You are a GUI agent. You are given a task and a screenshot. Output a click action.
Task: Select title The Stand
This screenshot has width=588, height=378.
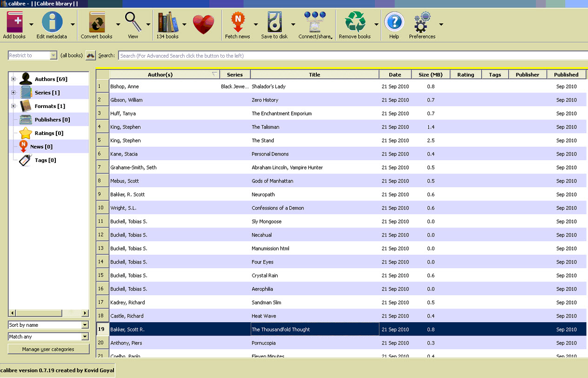[263, 141]
